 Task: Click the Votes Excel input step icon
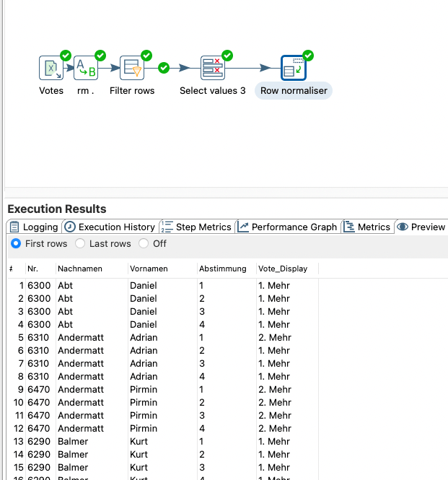pyautogui.click(x=50, y=69)
